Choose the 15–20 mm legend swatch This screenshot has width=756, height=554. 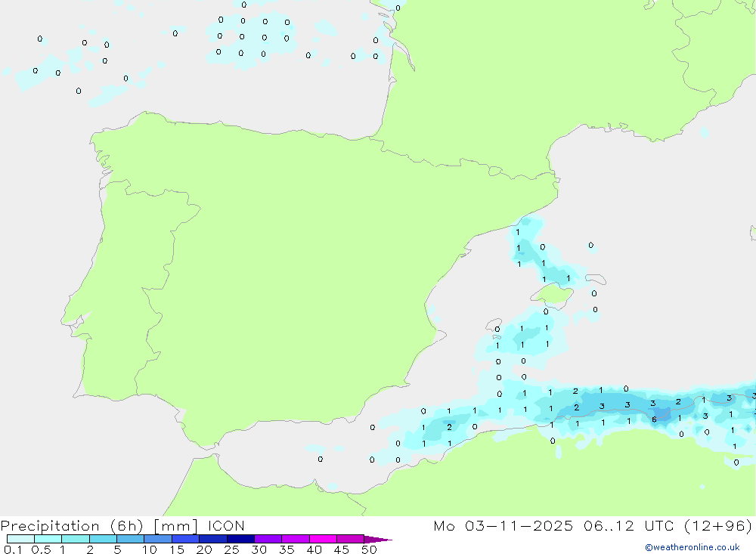click(186, 539)
